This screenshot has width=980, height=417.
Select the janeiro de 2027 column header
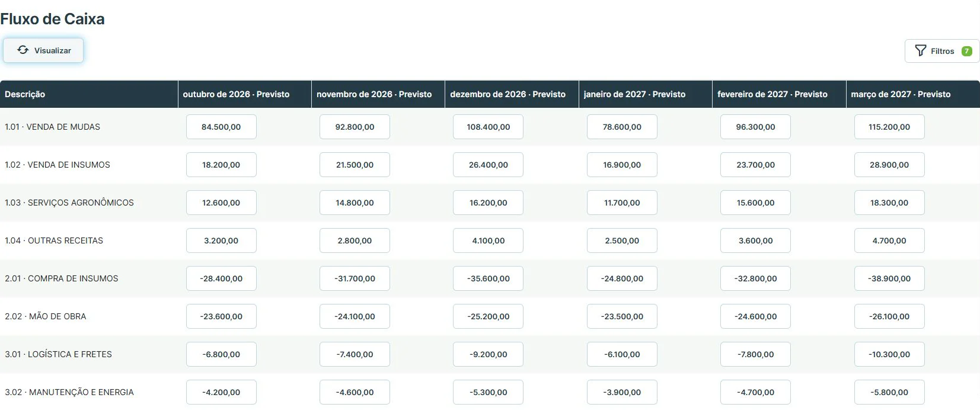pos(646,94)
